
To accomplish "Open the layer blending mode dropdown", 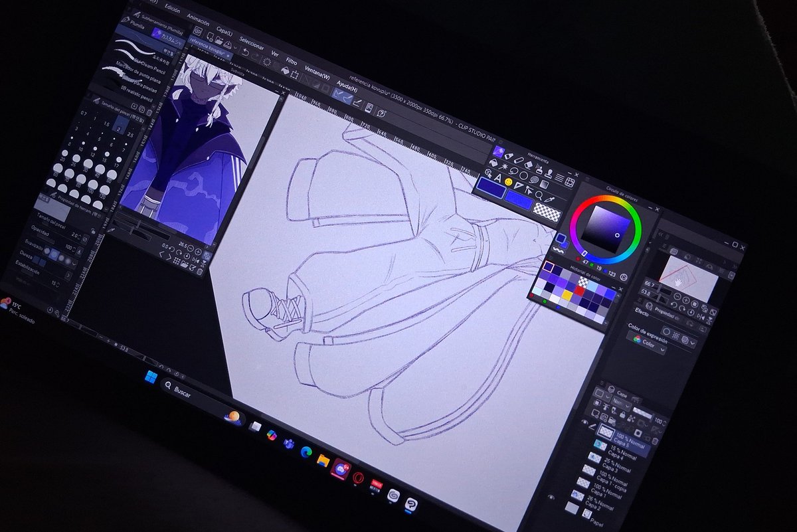I will (x=622, y=402).
